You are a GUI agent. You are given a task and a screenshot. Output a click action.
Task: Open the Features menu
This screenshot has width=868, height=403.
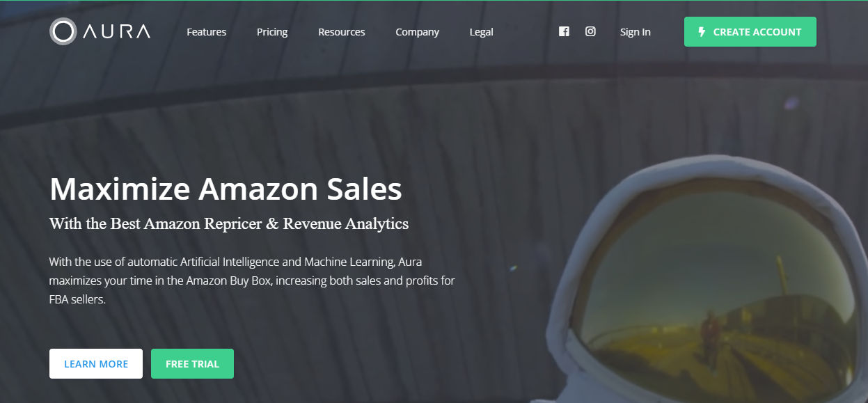pyautogui.click(x=207, y=32)
